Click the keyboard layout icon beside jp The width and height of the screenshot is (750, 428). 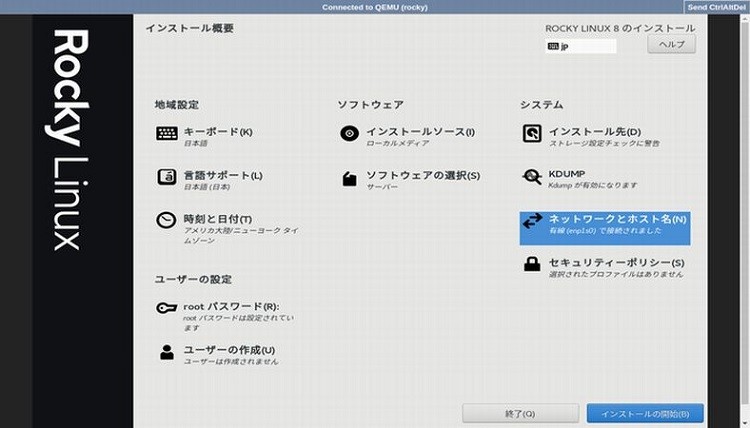pyautogui.click(x=553, y=46)
